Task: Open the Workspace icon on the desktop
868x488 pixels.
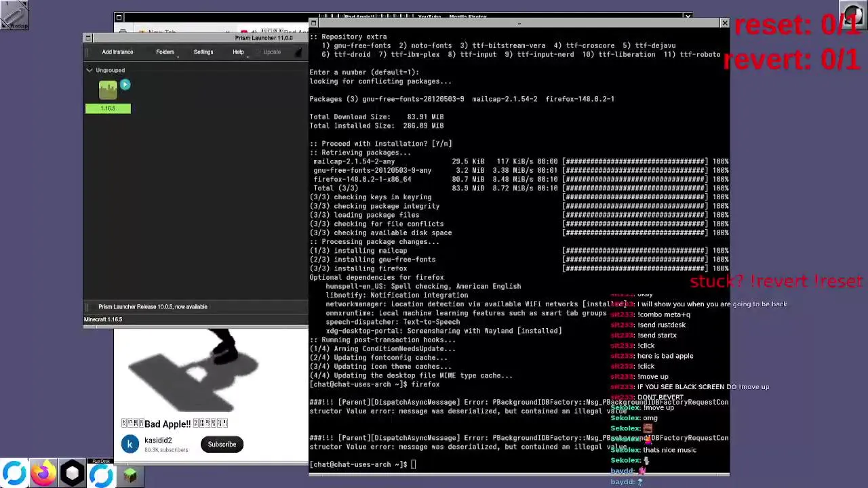Action: click(14, 14)
